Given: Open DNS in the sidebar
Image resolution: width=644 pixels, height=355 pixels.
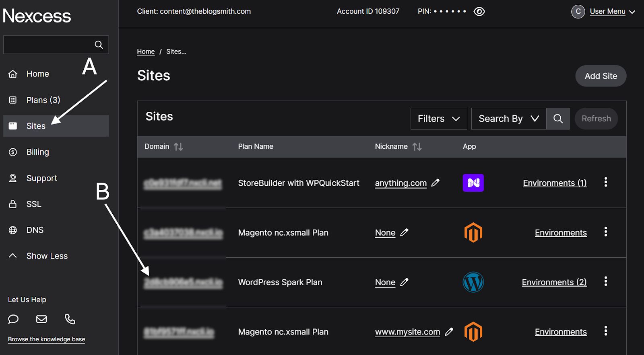Looking at the screenshot, I should [x=35, y=230].
